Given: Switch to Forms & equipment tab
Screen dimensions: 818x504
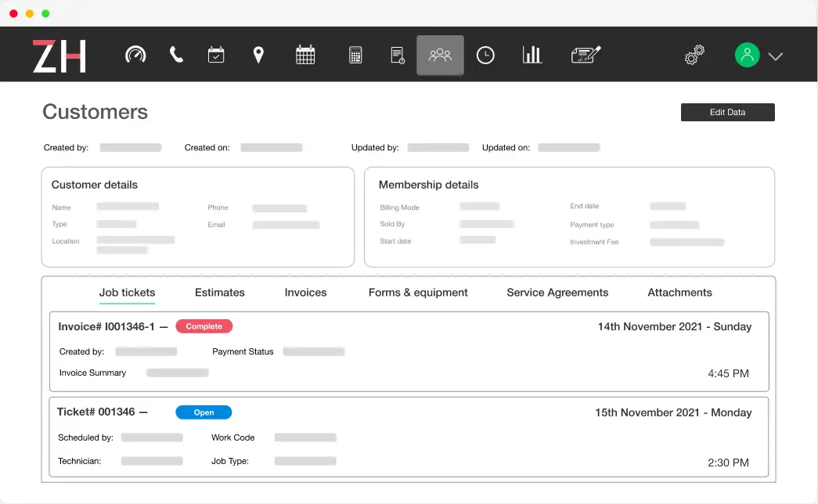Looking at the screenshot, I should click(x=418, y=293).
